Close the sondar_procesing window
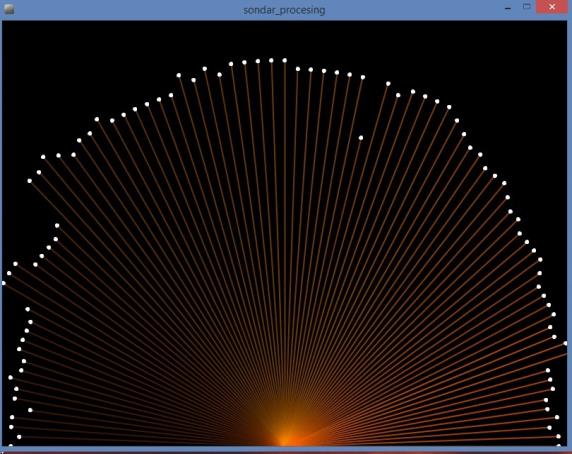 [x=552, y=7]
